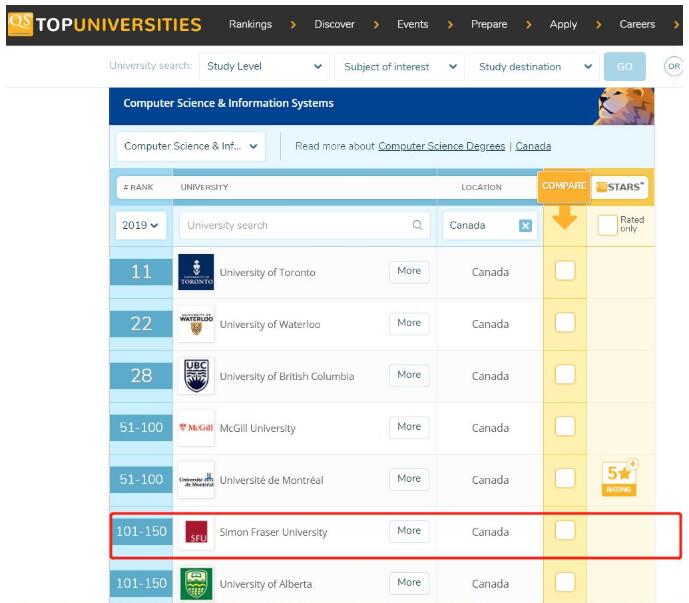
Task: Click the University of Toronto logo
Action: point(196,272)
